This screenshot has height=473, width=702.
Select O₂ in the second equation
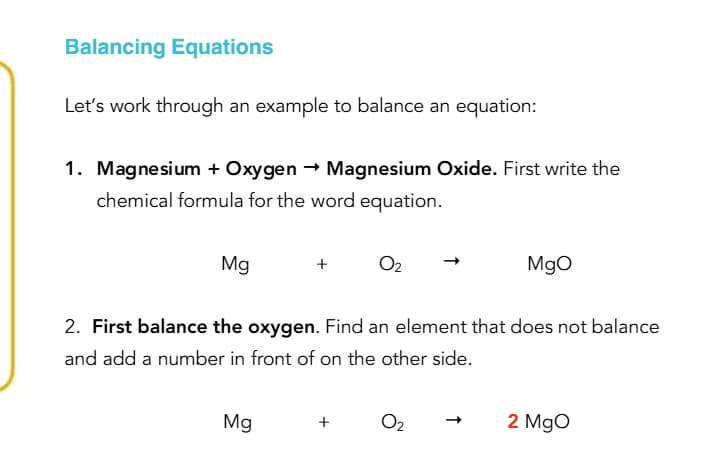[391, 421]
